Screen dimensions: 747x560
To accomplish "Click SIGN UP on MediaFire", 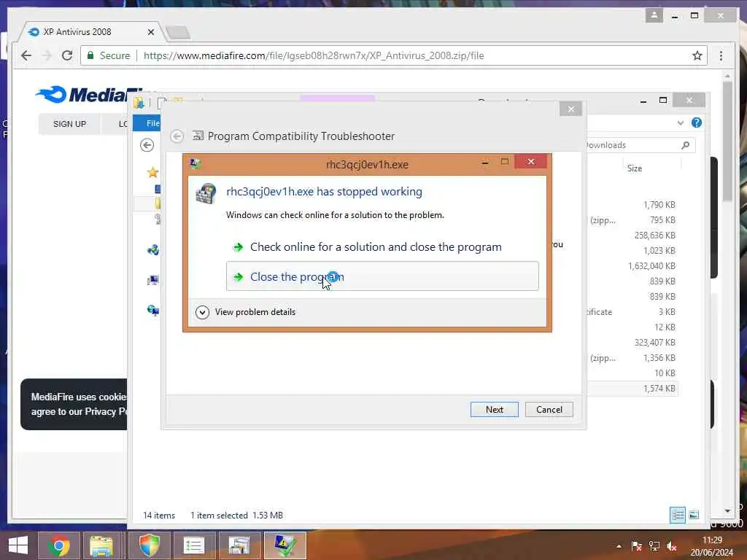I will point(69,124).
